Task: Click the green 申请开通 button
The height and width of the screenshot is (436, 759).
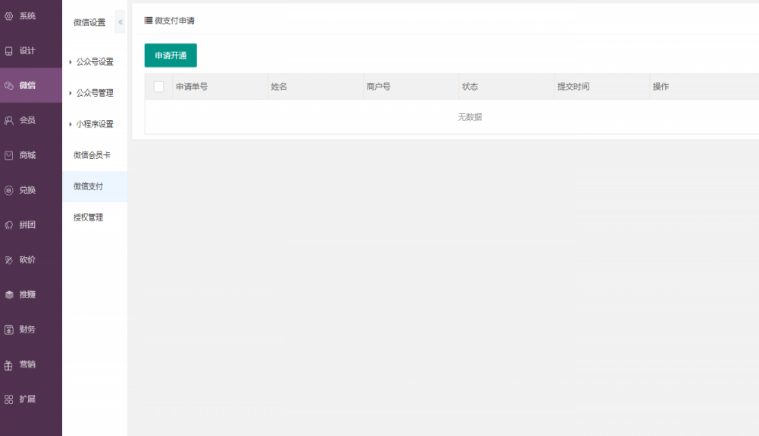Action: tap(170, 56)
